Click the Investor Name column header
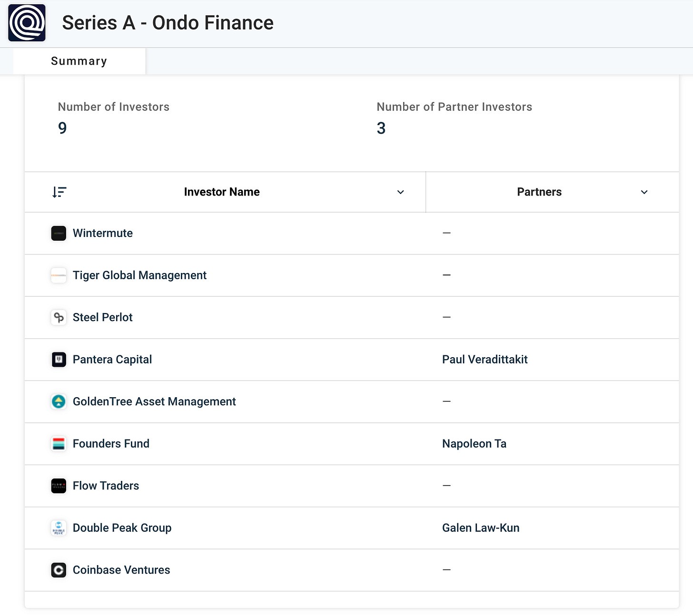 pos(222,192)
